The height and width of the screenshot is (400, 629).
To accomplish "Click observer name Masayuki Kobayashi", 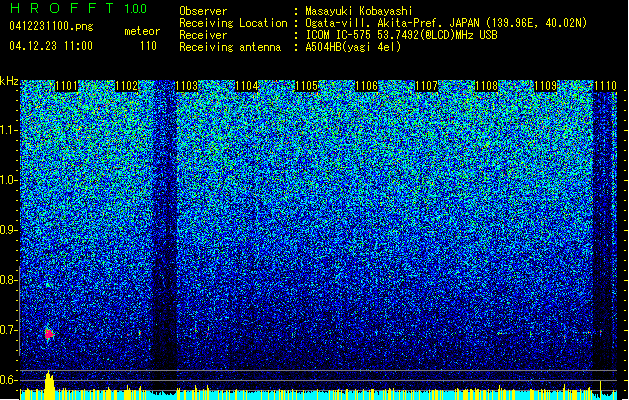I will tap(358, 11).
